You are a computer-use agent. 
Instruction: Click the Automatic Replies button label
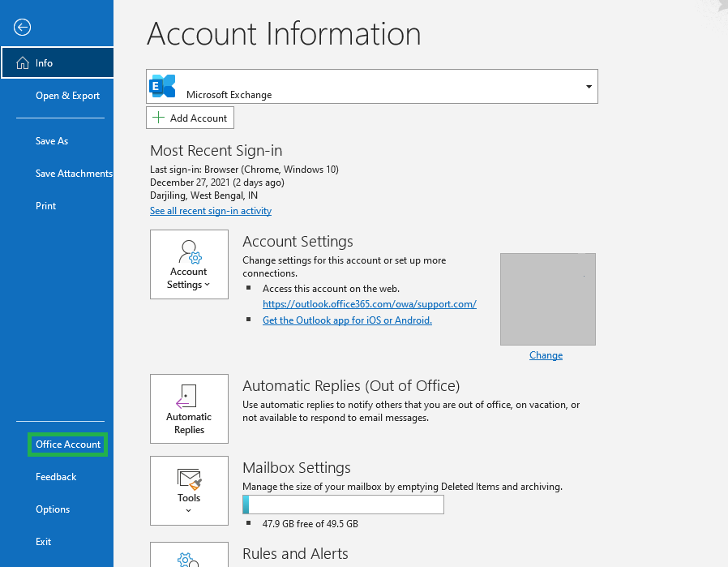click(189, 423)
